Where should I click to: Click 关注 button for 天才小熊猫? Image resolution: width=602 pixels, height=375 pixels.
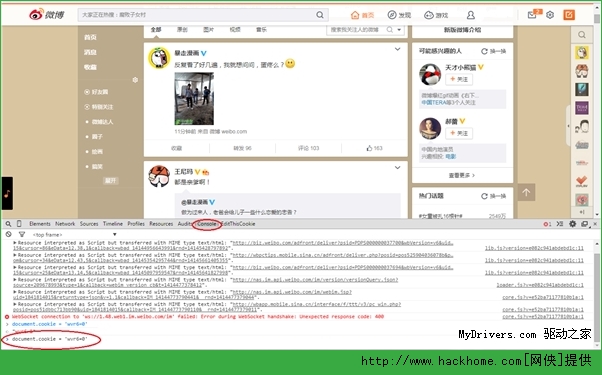tap(459, 79)
